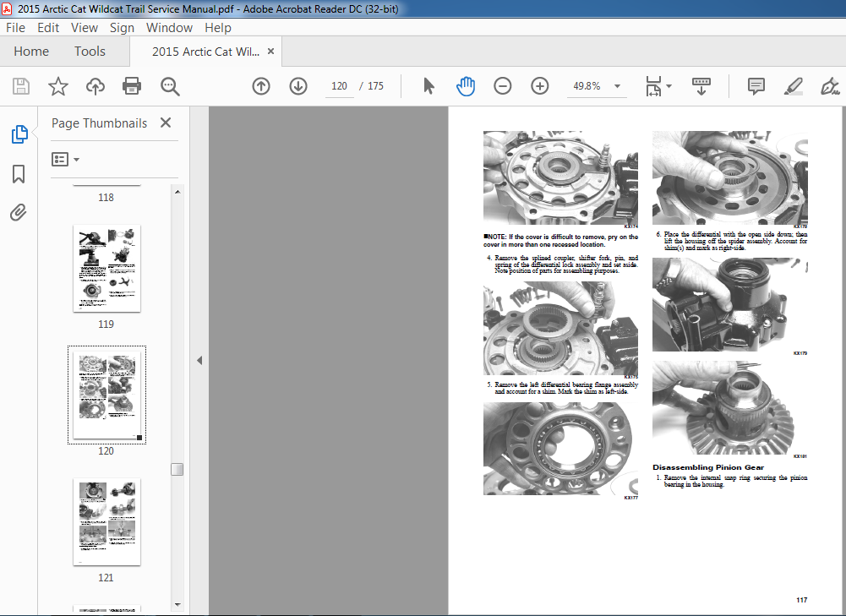Viewport: 846px width, 616px height.
Task: Click the fit page width icon
Action: point(653,86)
